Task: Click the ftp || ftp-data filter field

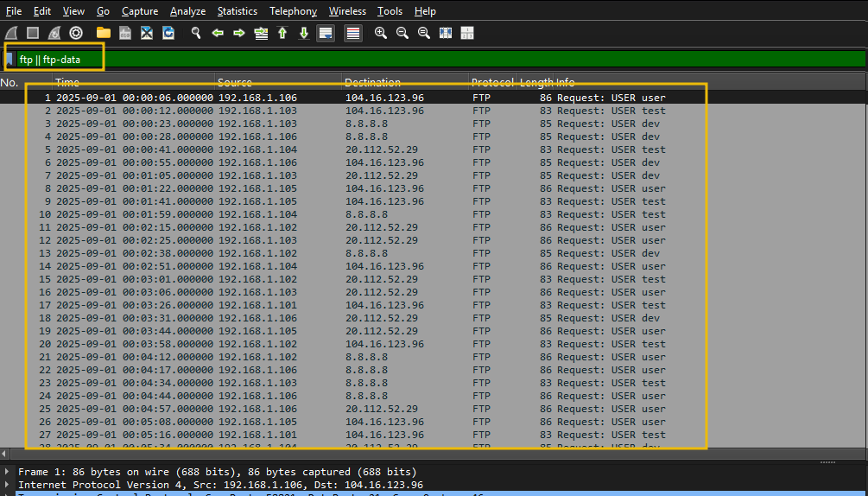Action: (432, 59)
